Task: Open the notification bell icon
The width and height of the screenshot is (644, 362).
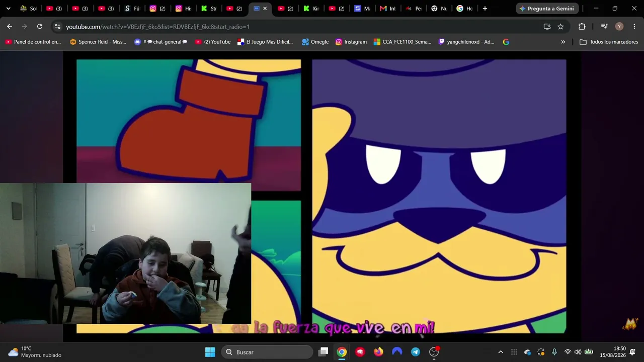Action: tap(632, 352)
